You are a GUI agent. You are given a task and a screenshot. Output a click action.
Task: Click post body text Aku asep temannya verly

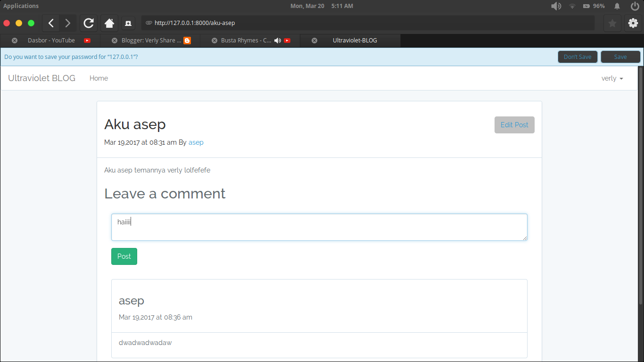point(157,170)
